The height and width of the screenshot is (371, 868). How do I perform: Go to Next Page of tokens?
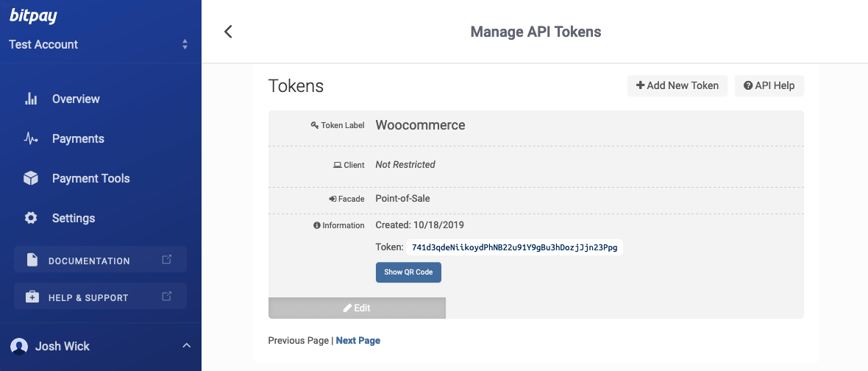pyautogui.click(x=358, y=341)
